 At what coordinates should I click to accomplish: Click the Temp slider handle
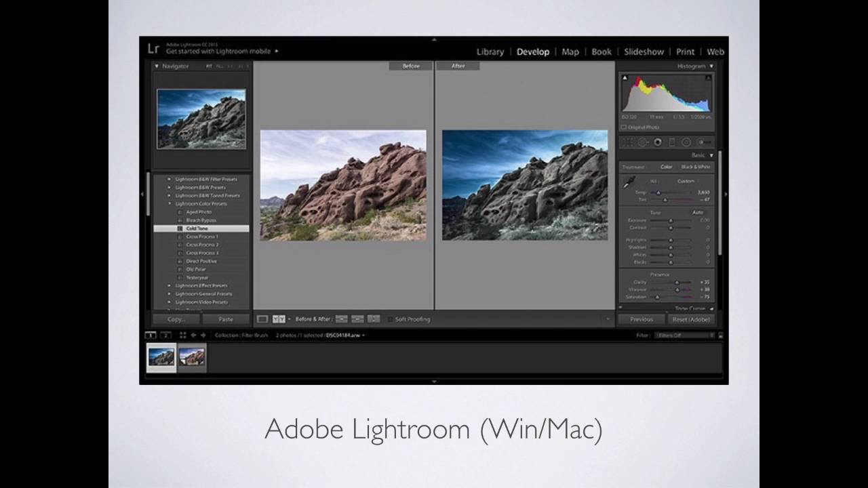tap(658, 192)
